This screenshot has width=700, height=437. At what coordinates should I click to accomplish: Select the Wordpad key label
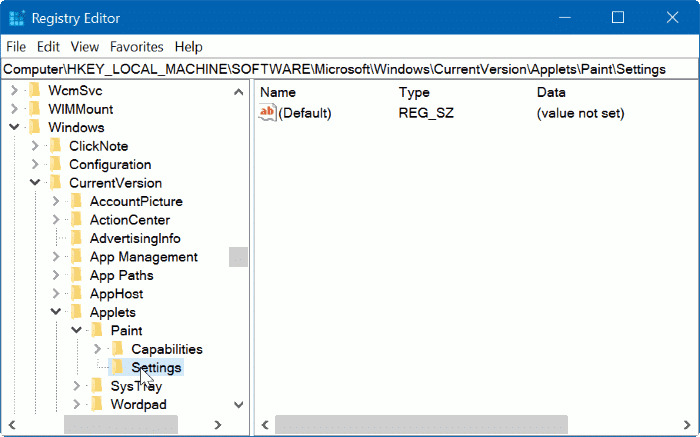point(138,404)
